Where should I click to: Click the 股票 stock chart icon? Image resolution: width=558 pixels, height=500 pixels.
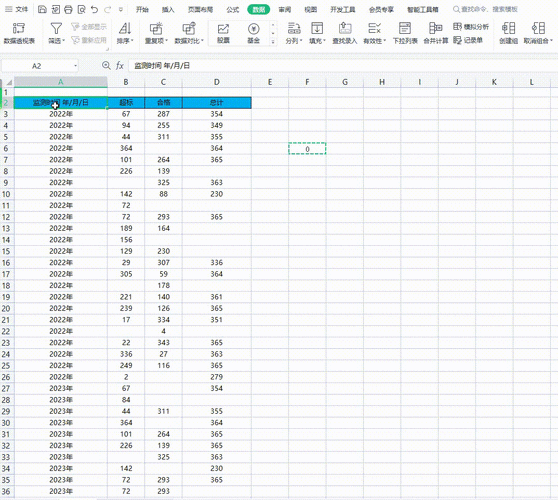(x=223, y=29)
